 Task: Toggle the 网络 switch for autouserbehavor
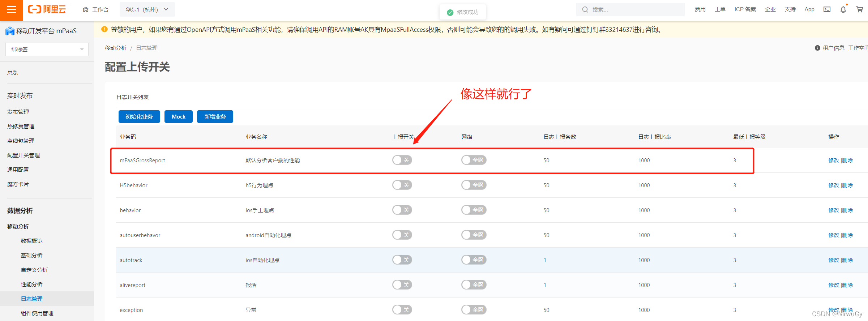474,235
